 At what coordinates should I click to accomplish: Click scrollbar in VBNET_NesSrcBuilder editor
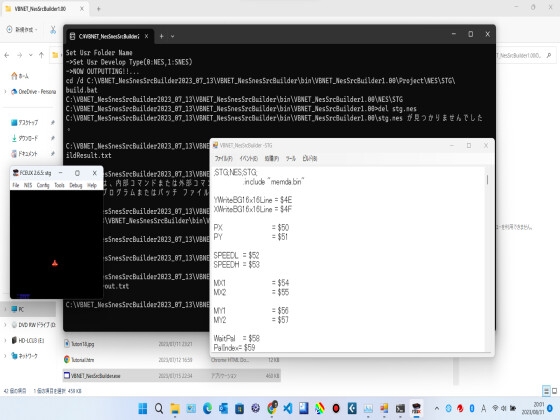(x=488, y=180)
